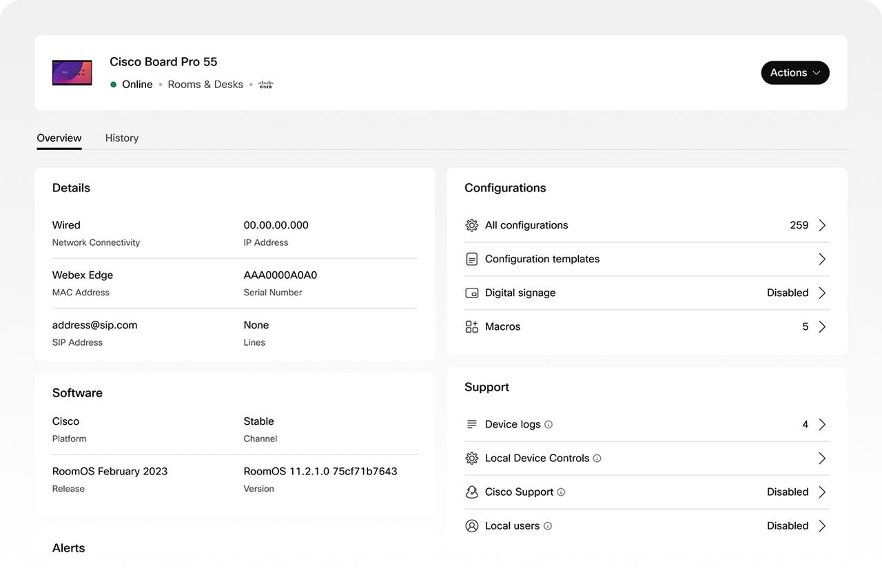Screen dimensions: 882x588
Task: Expand the Local users row chevron
Action: click(x=821, y=525)
